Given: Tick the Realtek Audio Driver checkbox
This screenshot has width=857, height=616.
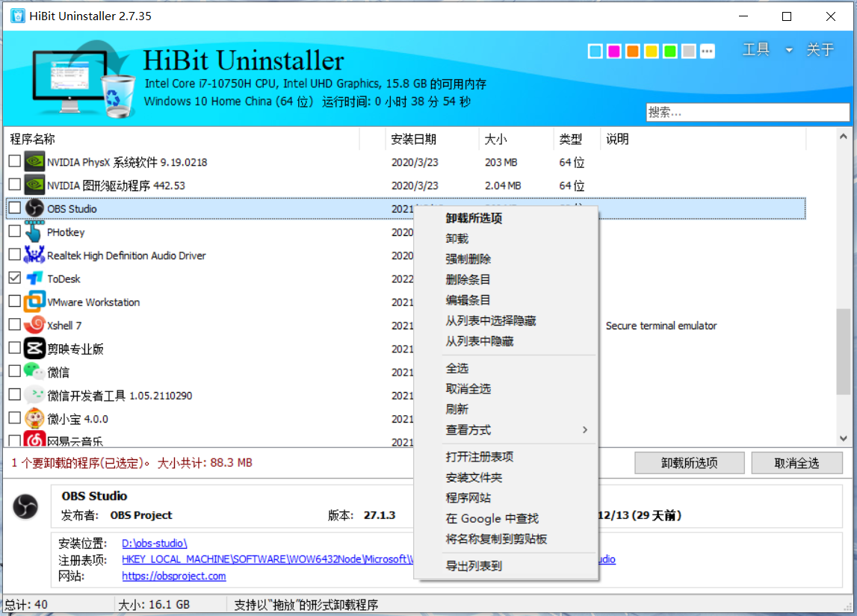Looking at the screenshot, I should (x=15, y=255).
